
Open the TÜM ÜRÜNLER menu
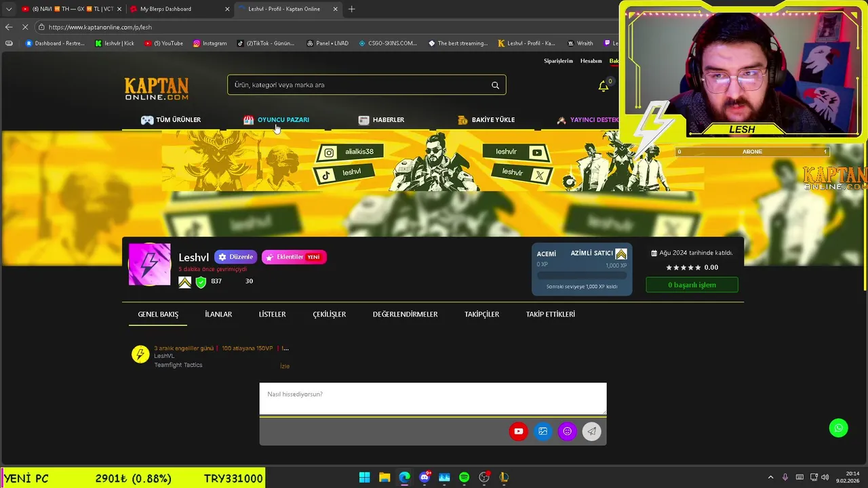click(171, 120)
